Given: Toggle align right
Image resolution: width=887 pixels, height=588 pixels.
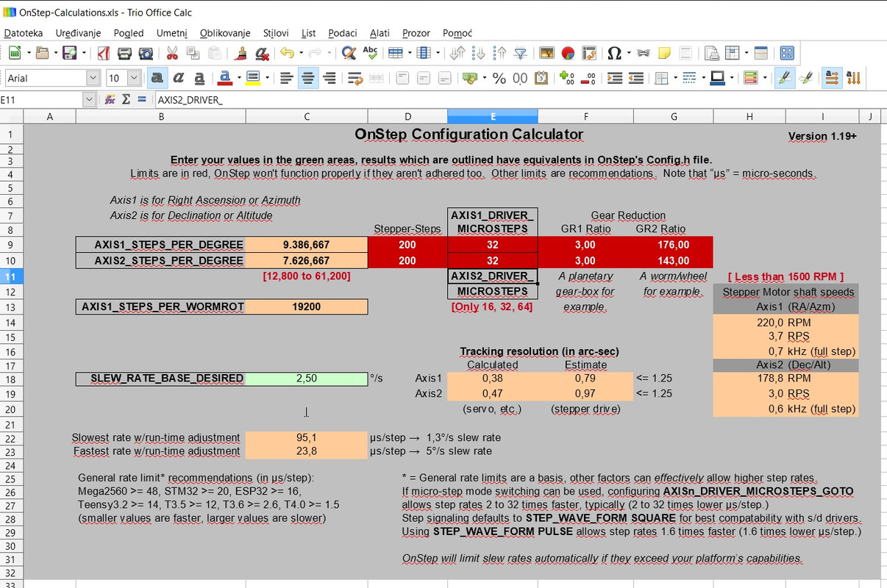Looking at the screenshot, I should (329, 78).
